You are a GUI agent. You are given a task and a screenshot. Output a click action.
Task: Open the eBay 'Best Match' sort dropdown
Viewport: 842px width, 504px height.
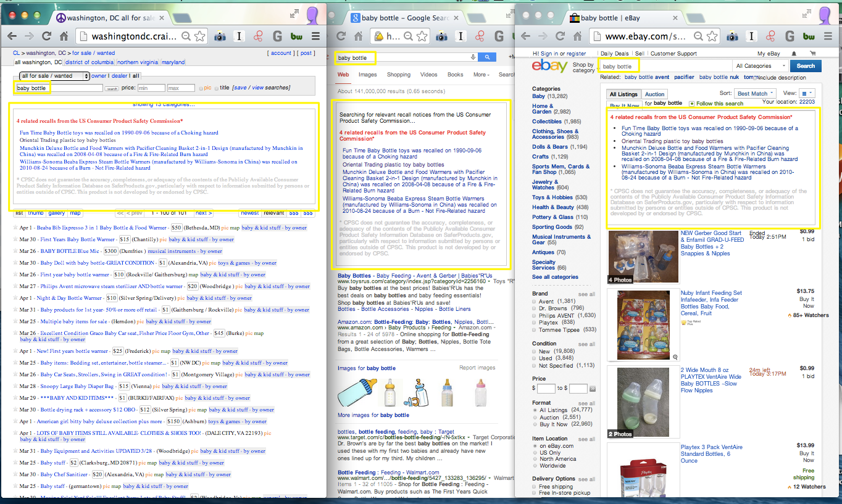[x=756, y=94]
